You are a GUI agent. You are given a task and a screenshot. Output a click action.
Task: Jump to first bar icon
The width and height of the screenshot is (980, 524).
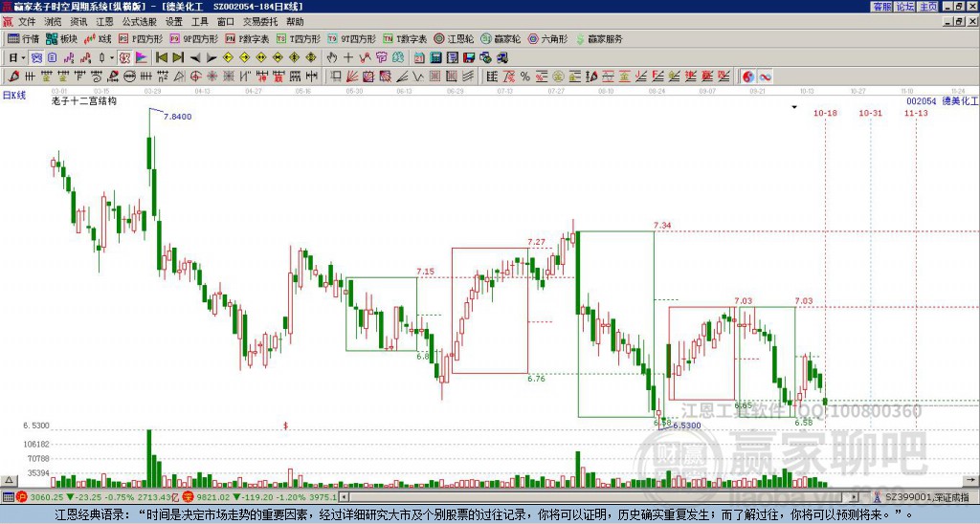161,57
